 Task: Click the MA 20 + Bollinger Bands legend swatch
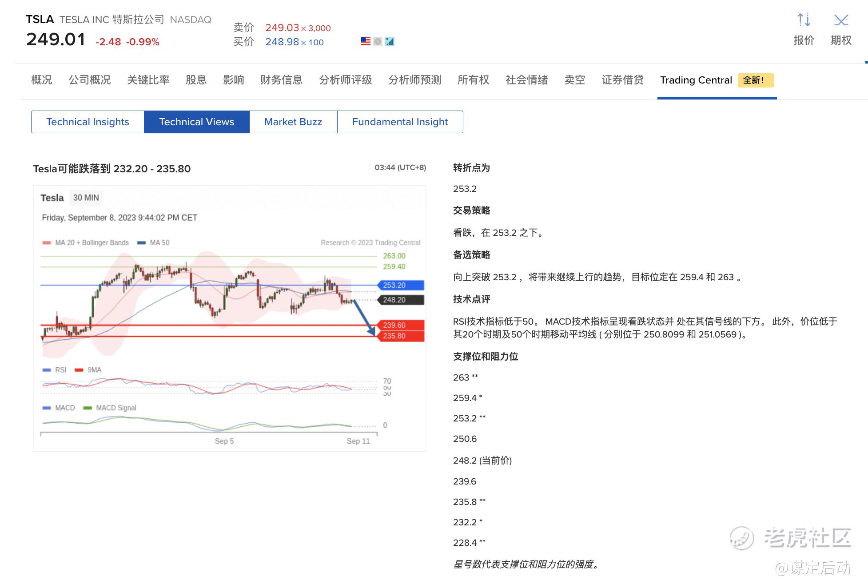(x=47, y=243)
